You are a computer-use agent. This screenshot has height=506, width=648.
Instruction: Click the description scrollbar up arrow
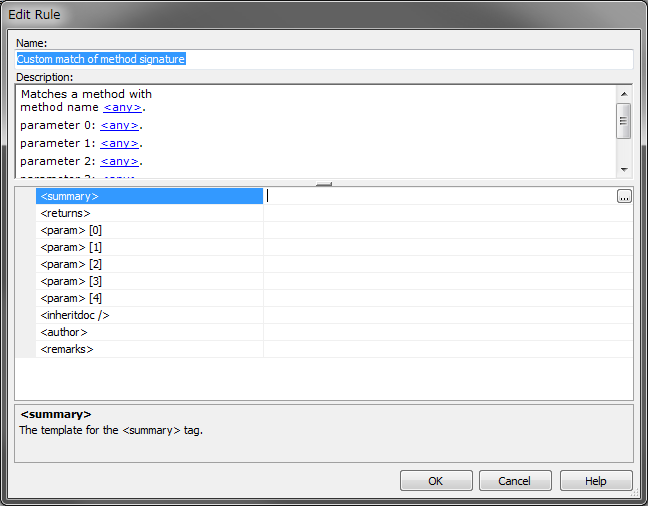point(624,94)
